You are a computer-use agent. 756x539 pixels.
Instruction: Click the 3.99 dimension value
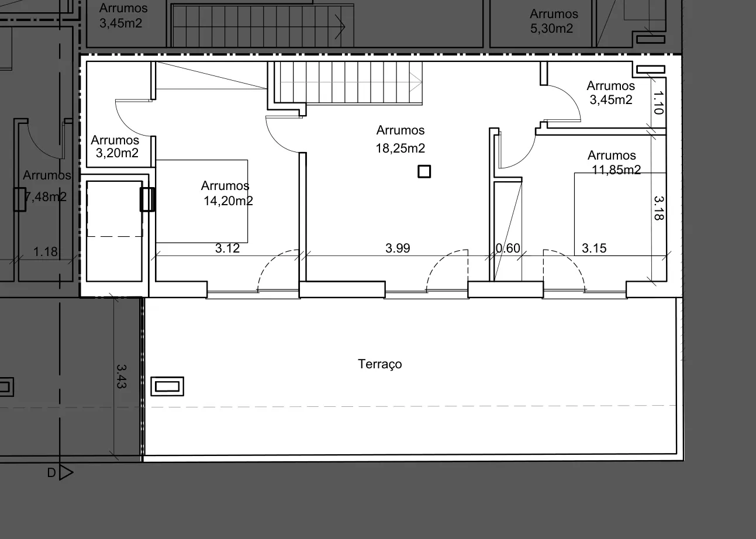click(398, 248)
